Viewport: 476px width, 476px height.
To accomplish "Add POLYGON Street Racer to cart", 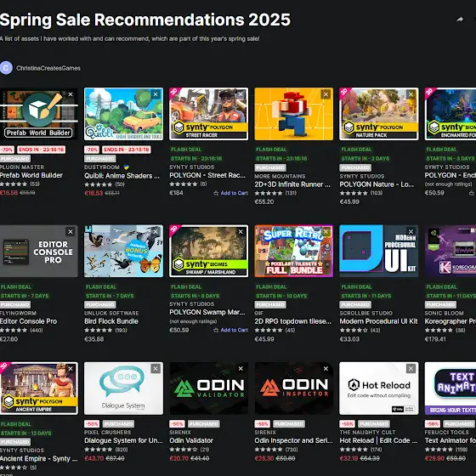I will click(230, 193).
